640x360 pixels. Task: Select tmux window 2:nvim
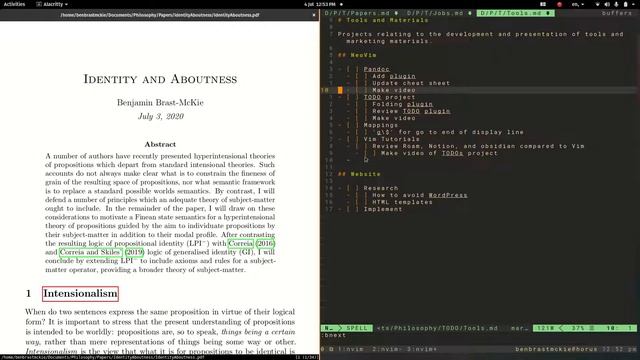[386, 349]
